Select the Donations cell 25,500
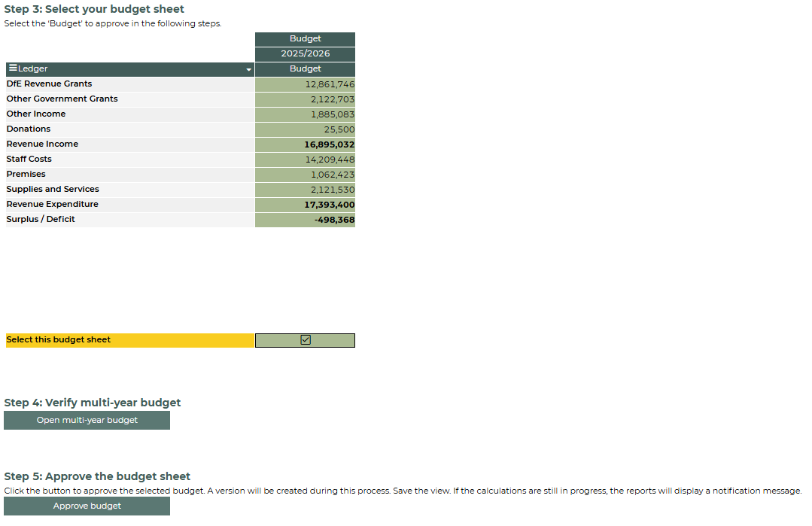The image size is (812, 526). point(339,129)
